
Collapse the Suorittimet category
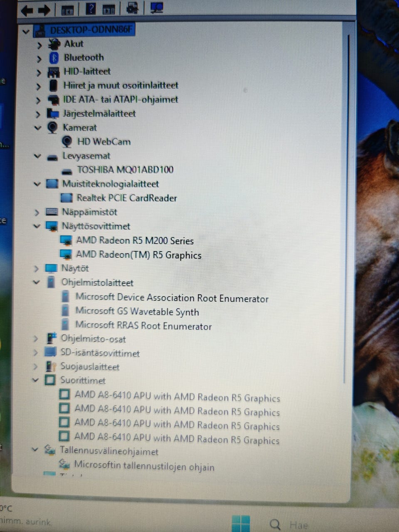click(35, 380)
